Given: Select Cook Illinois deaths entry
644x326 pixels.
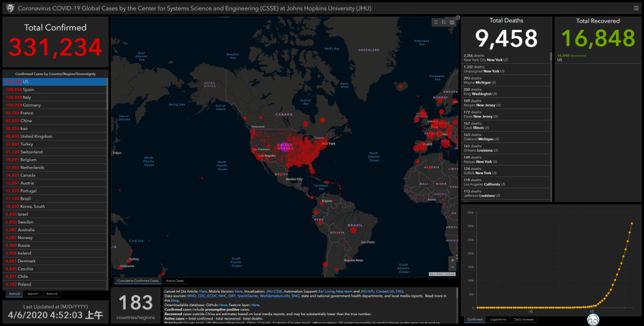Looking at the screenshot, I should pyautogui.click(x=506, y=126).
